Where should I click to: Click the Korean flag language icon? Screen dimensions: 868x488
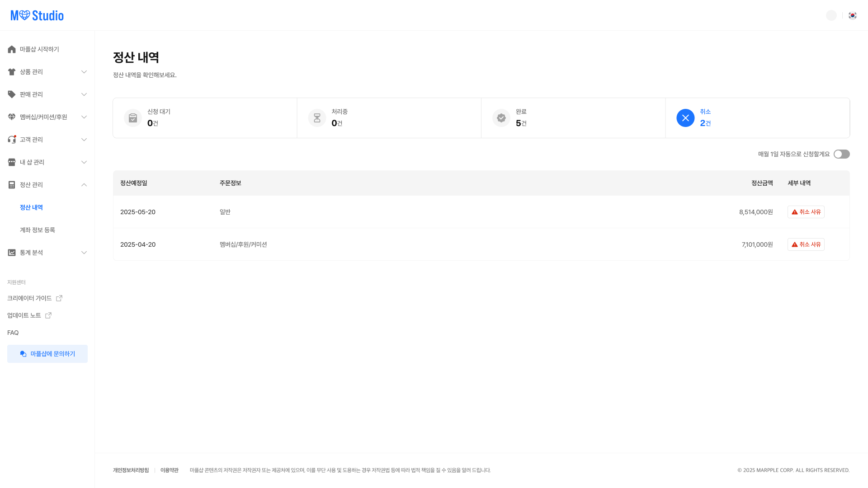[853, 15]
